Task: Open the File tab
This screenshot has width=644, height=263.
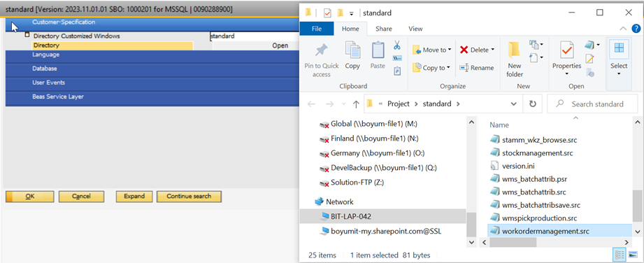Action: tap(317, 29)
